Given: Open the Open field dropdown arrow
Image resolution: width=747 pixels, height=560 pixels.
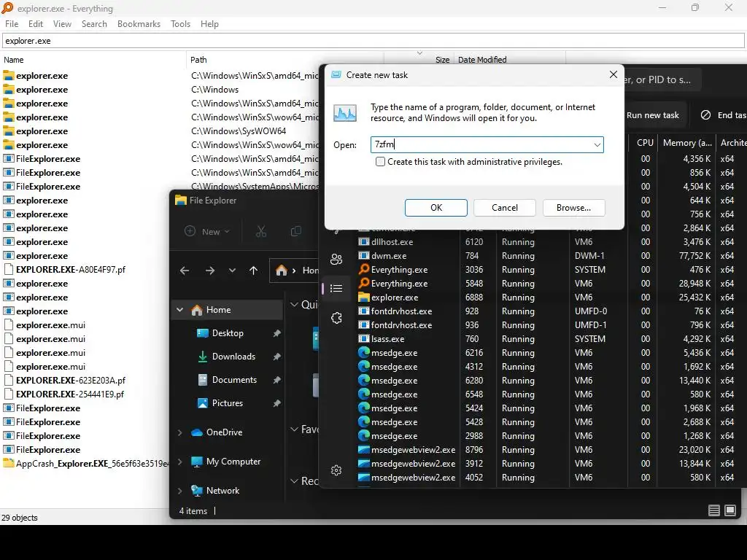Looking at the screenshot, I should 597,145.
